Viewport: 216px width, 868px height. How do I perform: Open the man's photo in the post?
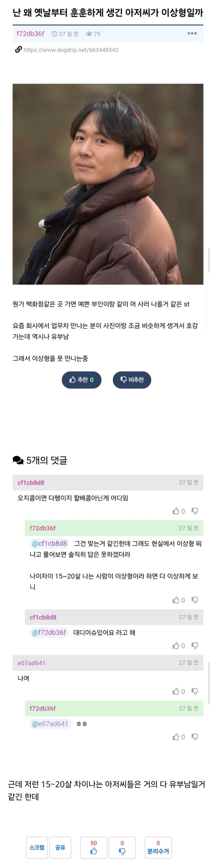click(x=108, y=184)
